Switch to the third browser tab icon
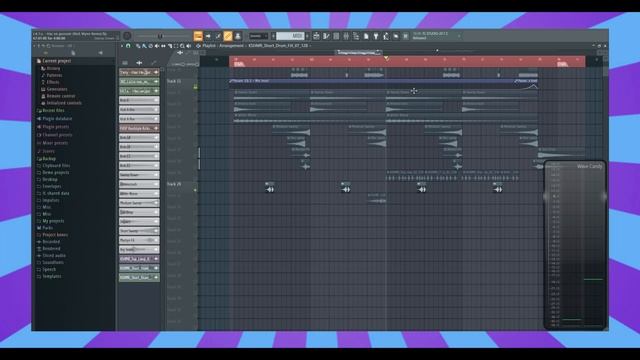640x360 pixels. point(100,53)
